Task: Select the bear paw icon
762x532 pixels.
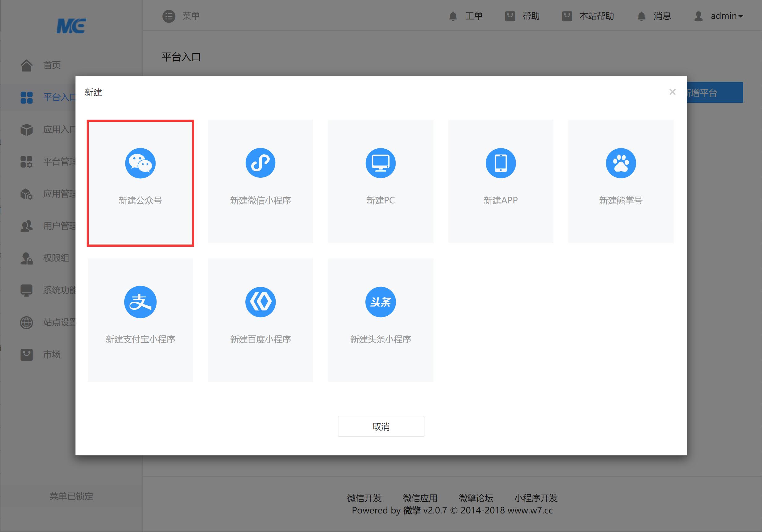Action: pyautogui.click(x=621, y=163)
